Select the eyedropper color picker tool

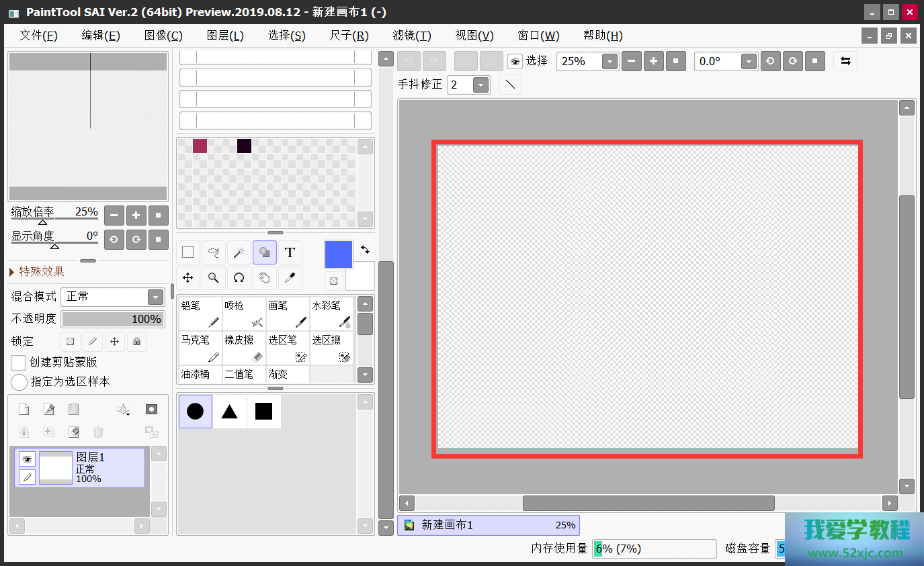[x=290, y=277]
